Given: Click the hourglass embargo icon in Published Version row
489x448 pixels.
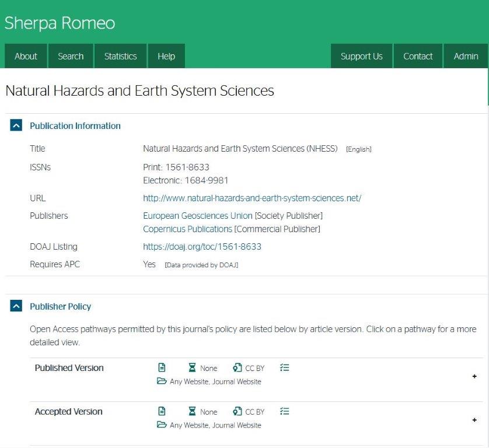Looking at the screenshot, I should pos(193,367).
